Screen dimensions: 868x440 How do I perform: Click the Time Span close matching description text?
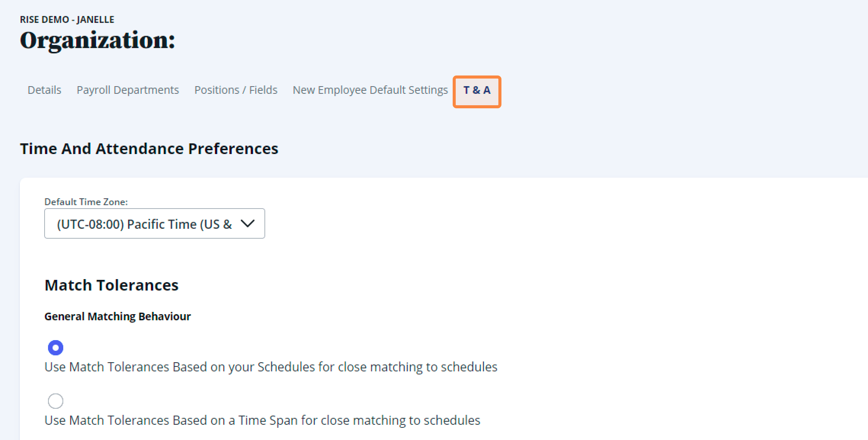[262, 420]
